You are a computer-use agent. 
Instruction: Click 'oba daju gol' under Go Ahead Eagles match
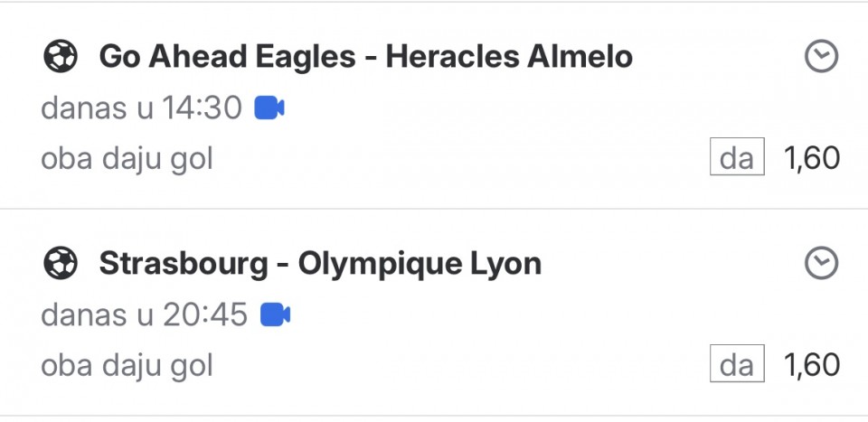pyautogui.click(x=127, y=159)
